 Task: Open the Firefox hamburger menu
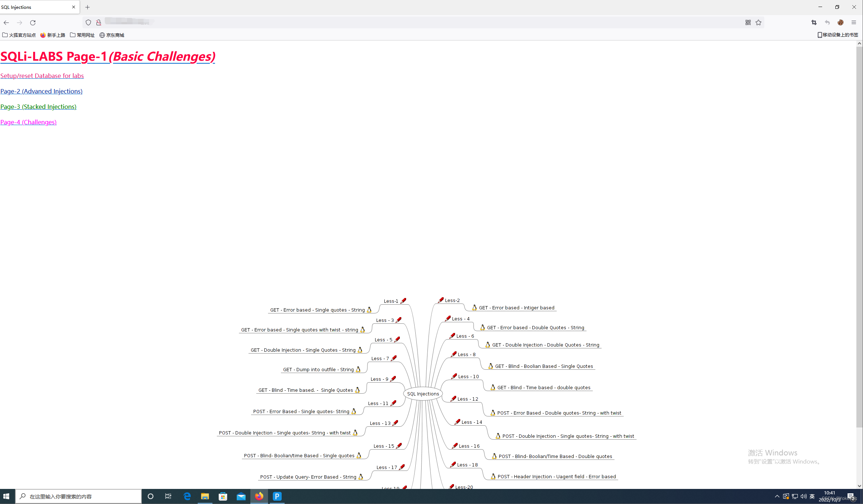(854, 22)
